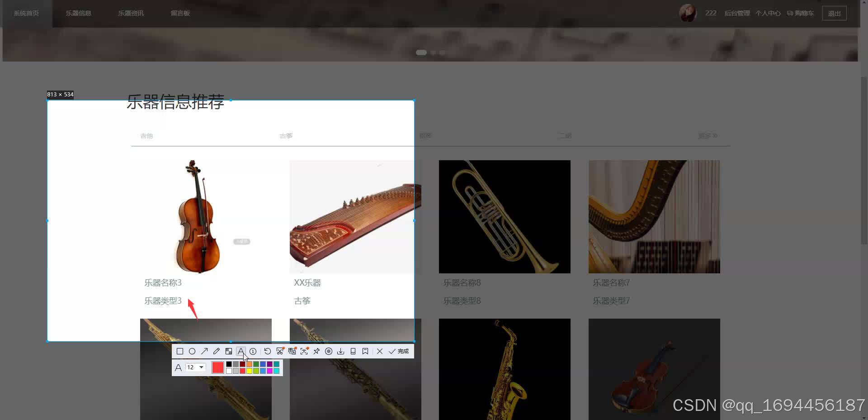868x420 pixels.
Task: Send screenshot to phone
Action: point(353,351)
